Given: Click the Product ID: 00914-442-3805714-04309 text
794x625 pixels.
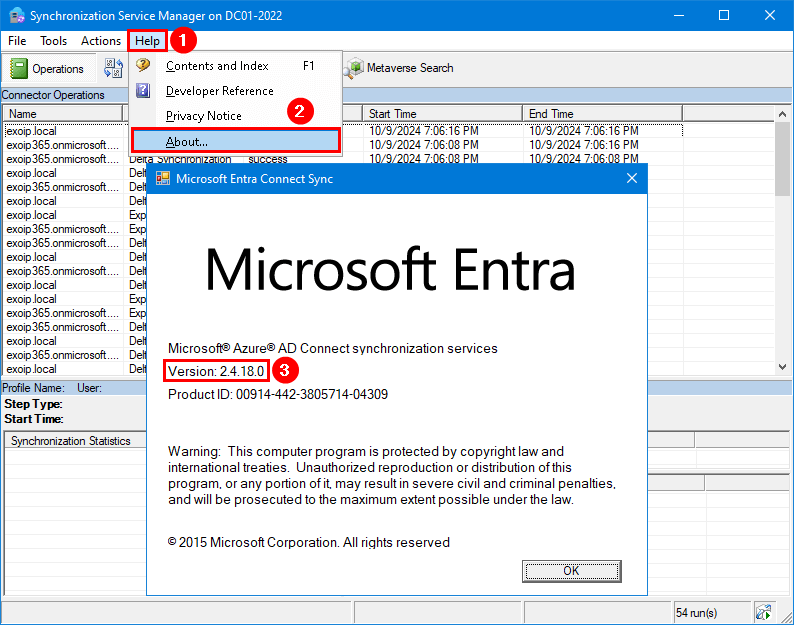Looking at the screenshot, I should (x=278, y=394).
